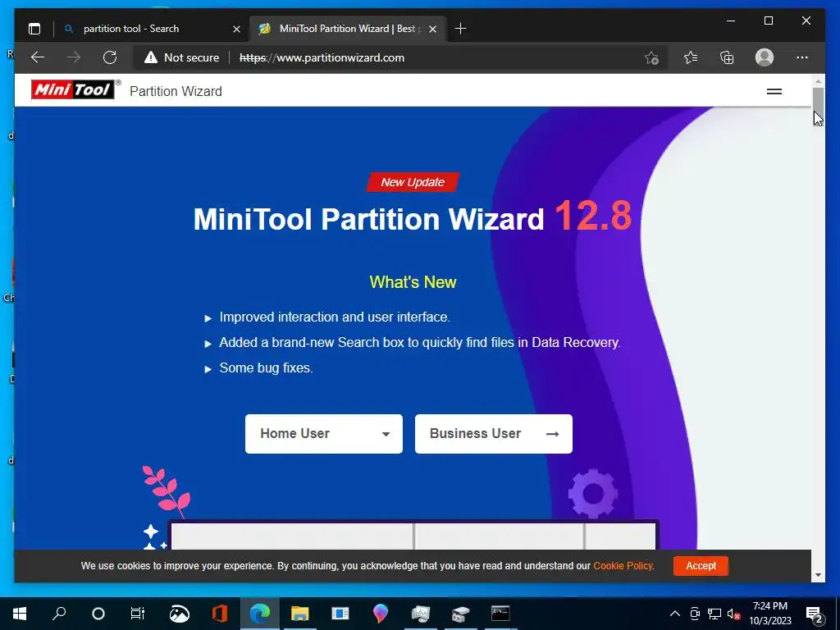
Task: Click the Meet Now tray icon
Action: coord(695,614)
